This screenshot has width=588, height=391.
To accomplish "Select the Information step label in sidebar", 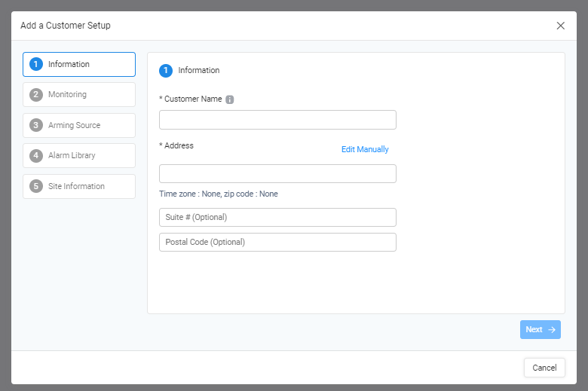I will pyautogui.click(x=69, y=64).
